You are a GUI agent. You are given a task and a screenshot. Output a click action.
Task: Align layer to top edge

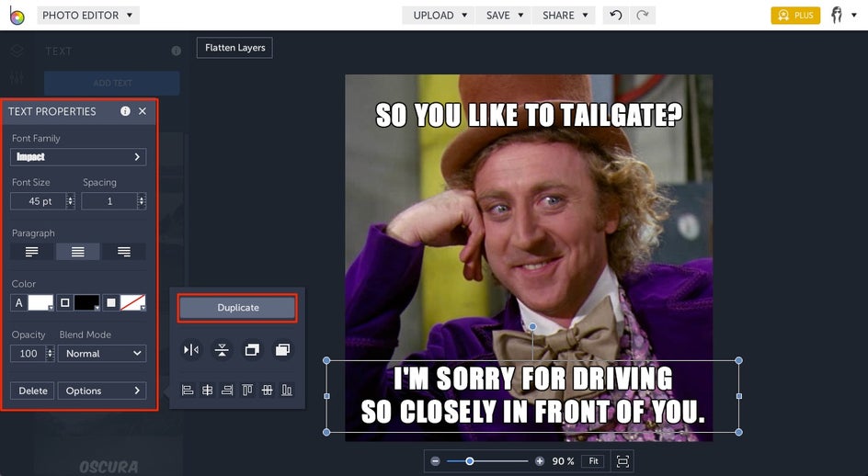[x=247, y=391]
